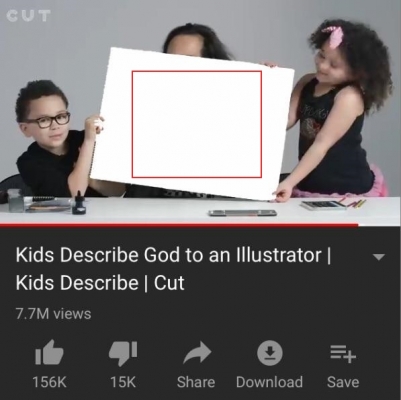Image resolution: width=401 pixels, height=400 pixels.
Task: Select the Share text label
Action: pos(196,382)
